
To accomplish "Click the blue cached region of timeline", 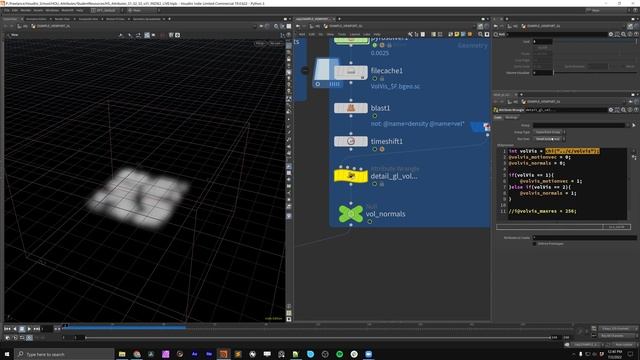I will tap(124, 327).
